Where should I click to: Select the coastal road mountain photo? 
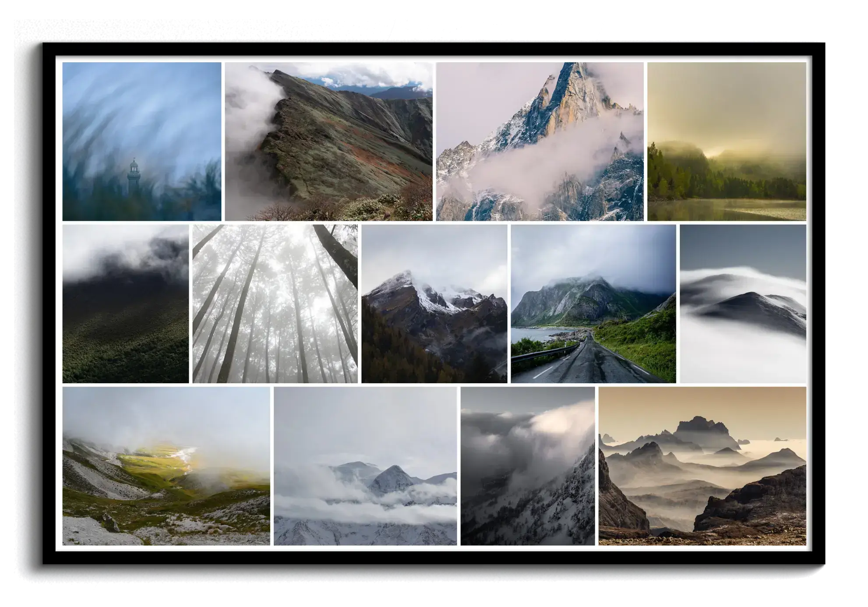coord(593,303)
